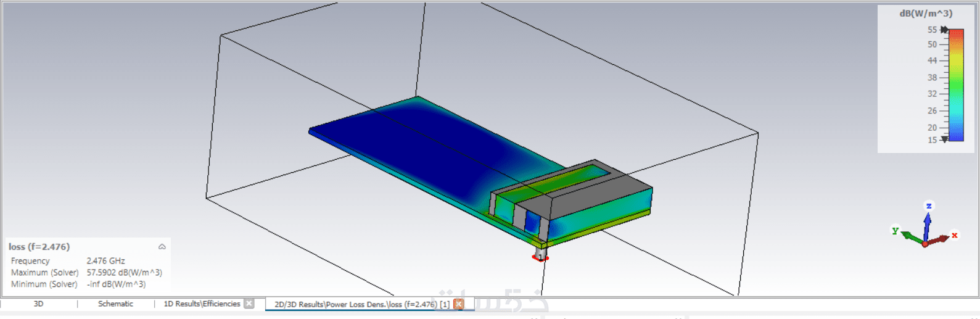Click the 57.5902 dB(W/m^3) maximum value
The image size is (980, 319).
pyautogui.click(x=125, y=273)
